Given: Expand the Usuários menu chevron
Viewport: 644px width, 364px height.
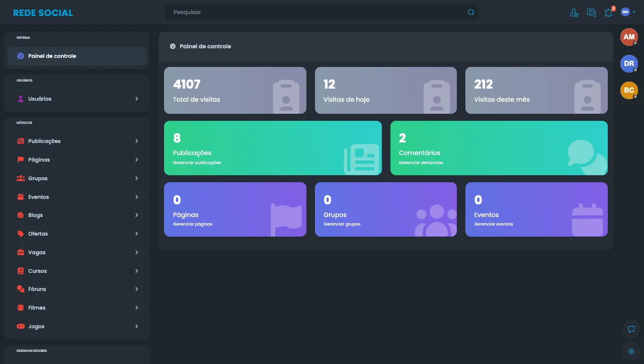Looking at the screenshot, I should coord(136,99).
